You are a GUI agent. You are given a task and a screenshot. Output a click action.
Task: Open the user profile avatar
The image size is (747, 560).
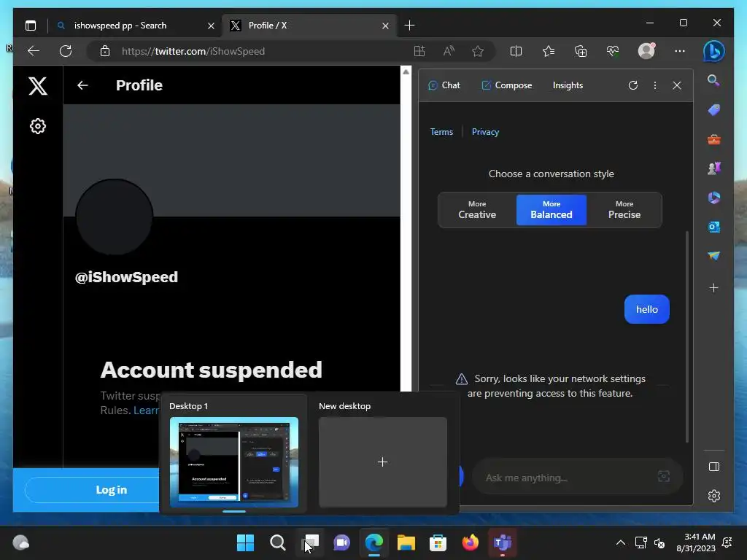(646, 51)
